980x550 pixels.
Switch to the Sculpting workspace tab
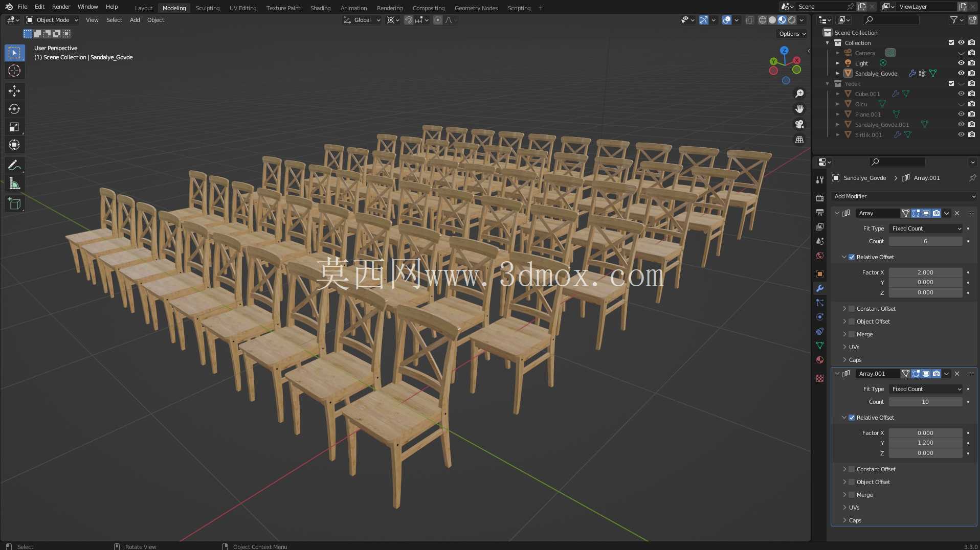208,8
